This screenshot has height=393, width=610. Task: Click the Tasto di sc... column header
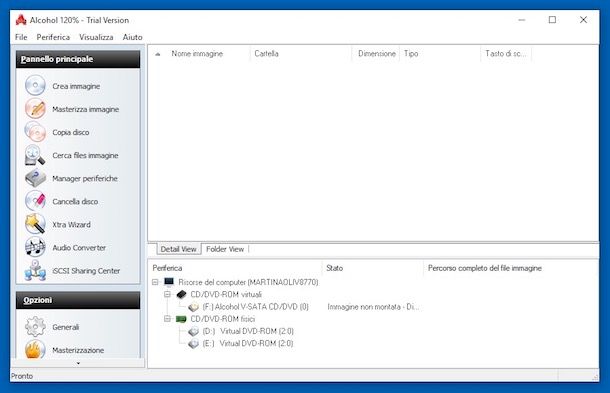coord(505,54)
